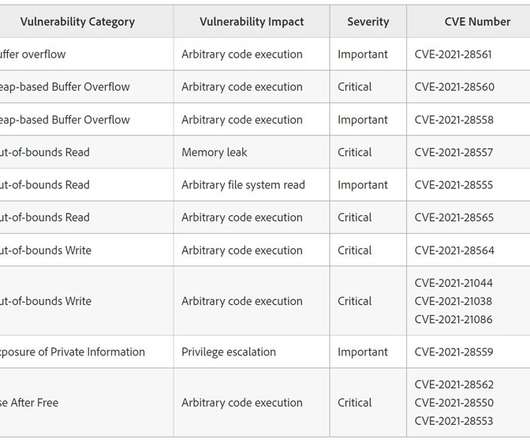Click CVE-2021-21086 entry
530x442 pixels.
coord(453,319)
